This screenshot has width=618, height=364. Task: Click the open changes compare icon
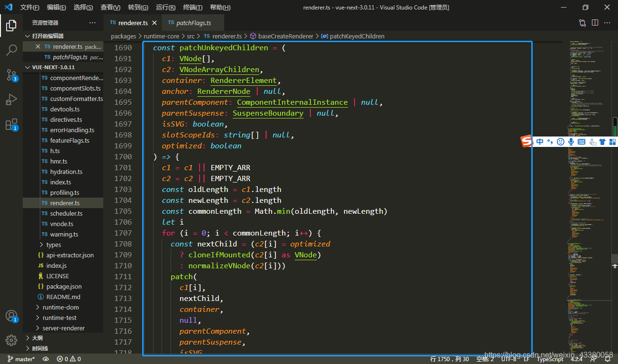[582, 23]
